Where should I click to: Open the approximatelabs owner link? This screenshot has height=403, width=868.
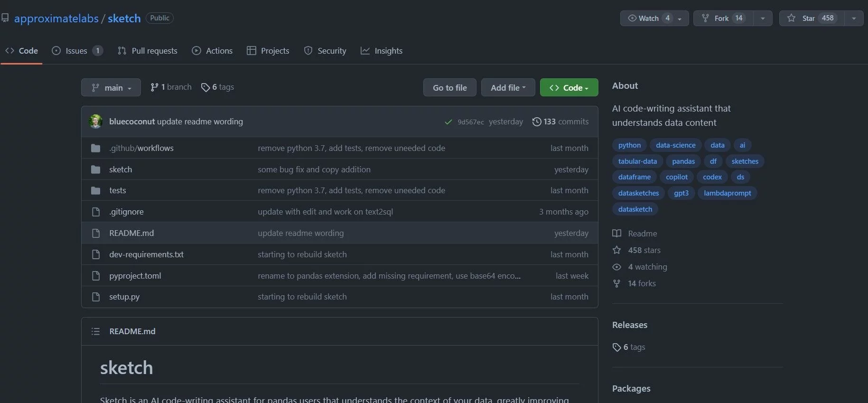pos(56,19)
